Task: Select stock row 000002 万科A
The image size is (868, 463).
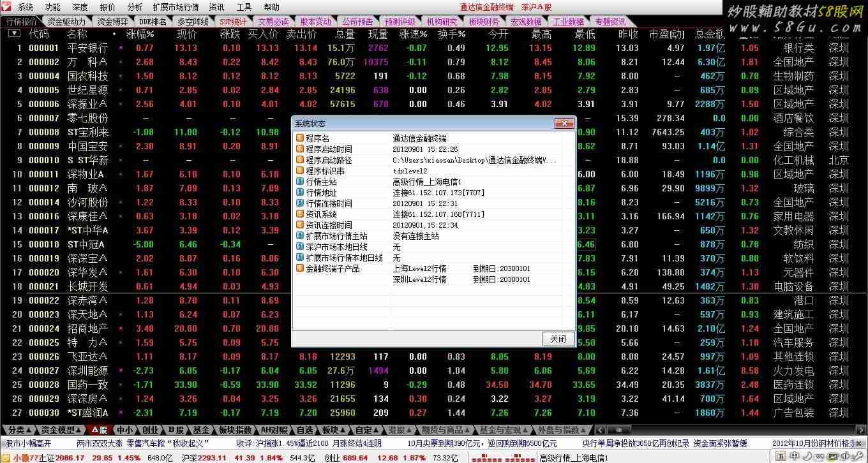Action: click(434, 62)
